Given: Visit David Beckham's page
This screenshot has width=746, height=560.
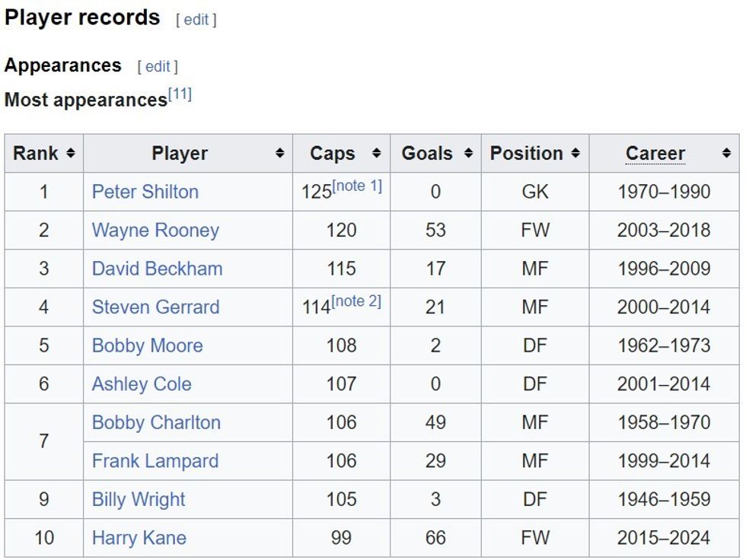Looking at the screenshot, I should click(157, 269).
